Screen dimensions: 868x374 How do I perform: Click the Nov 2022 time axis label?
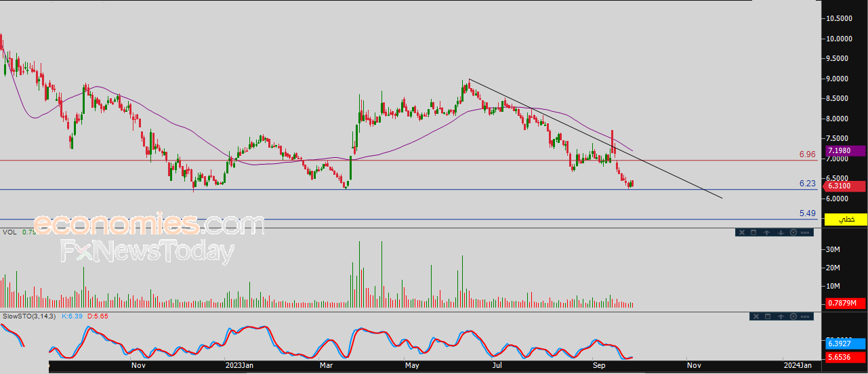coord(139,365)
